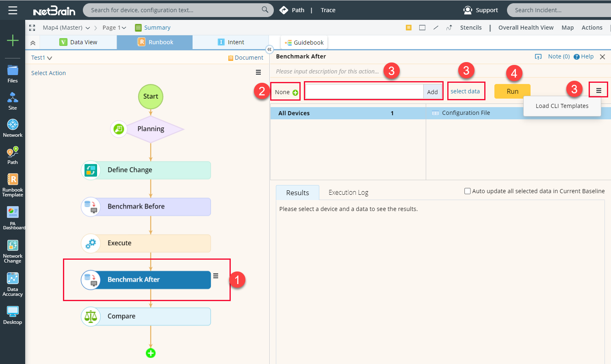The height and width of the screenshot is (364, 611).
Task: Enable Auto update all selected data checkbox
Action: click(468, 191)
